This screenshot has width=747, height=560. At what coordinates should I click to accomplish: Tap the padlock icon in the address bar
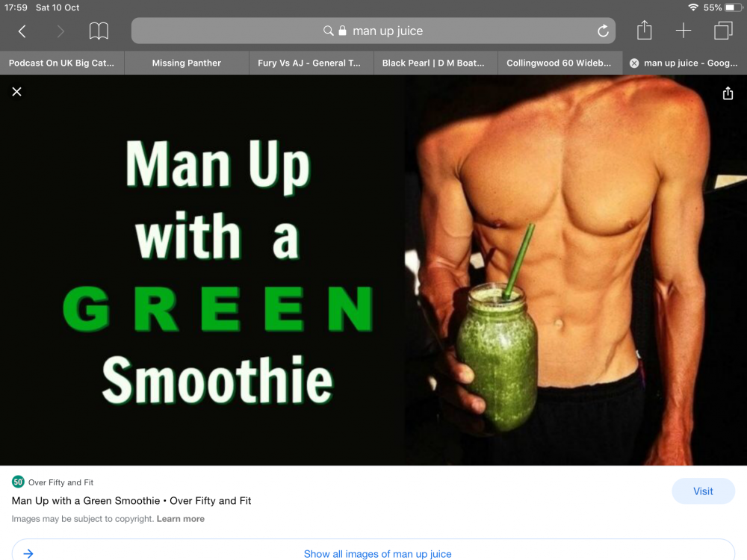(x=342, y=31)
